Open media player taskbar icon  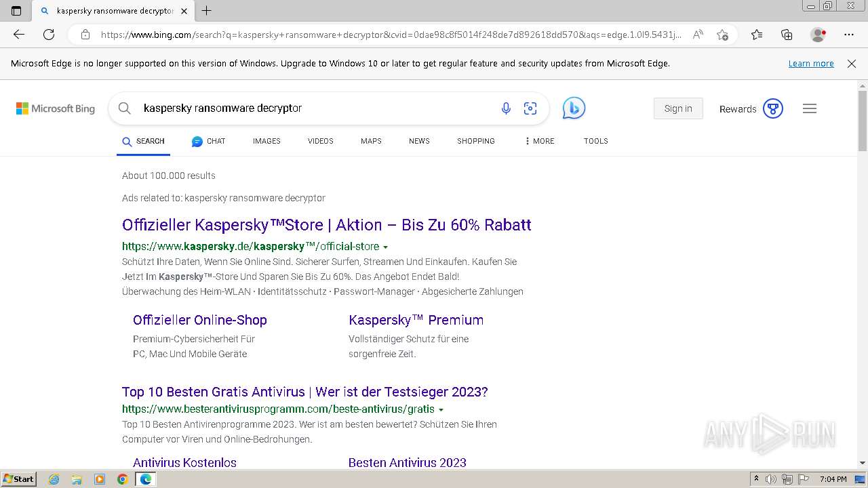click(100, 479)
